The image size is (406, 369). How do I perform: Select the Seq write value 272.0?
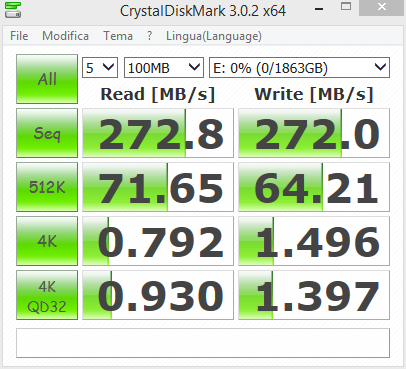314,133
